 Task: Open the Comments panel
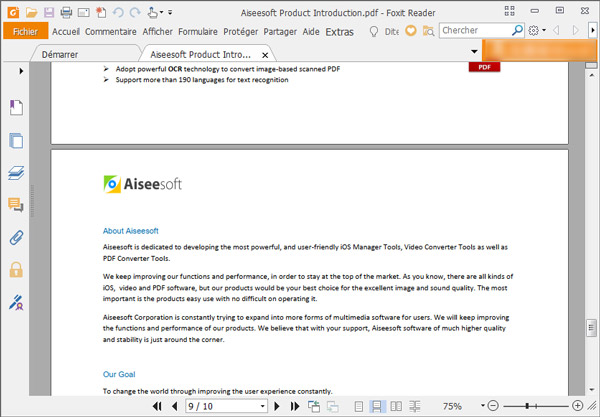(x=16, y=205)
